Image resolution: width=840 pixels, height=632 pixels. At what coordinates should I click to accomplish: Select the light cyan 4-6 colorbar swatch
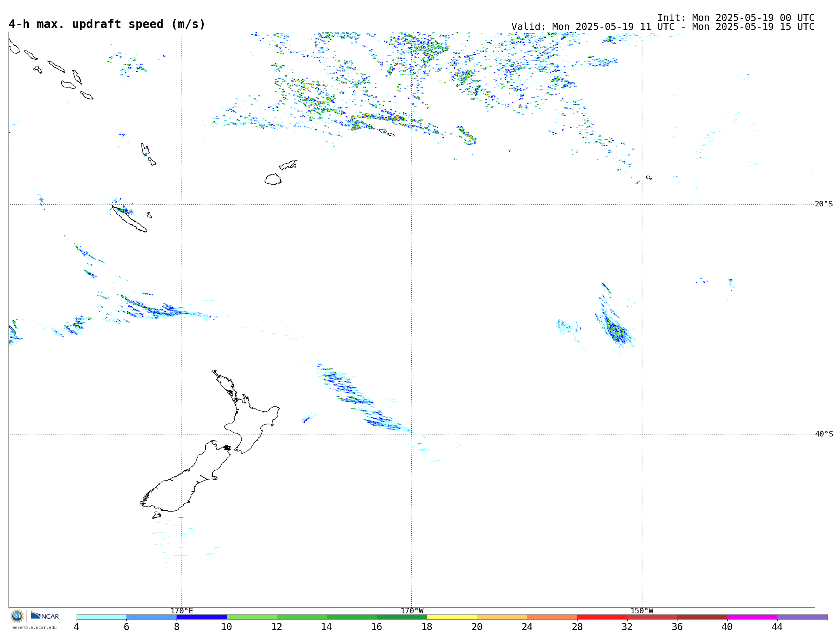tap(101, 617)
